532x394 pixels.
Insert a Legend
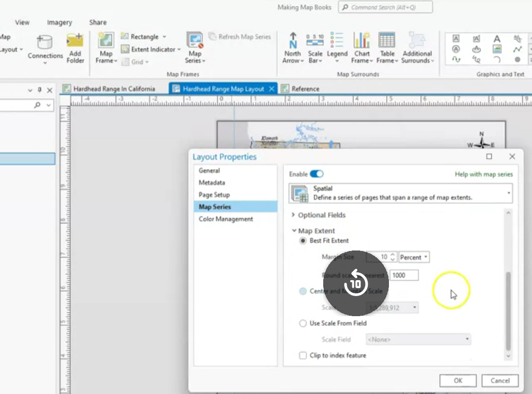pyautogui.click(x=337, y=49)
